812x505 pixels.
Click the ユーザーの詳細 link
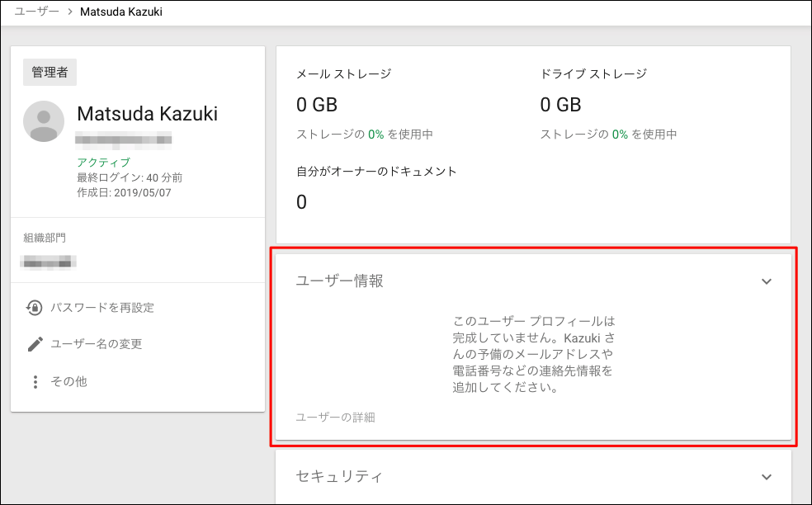point(336,418)
